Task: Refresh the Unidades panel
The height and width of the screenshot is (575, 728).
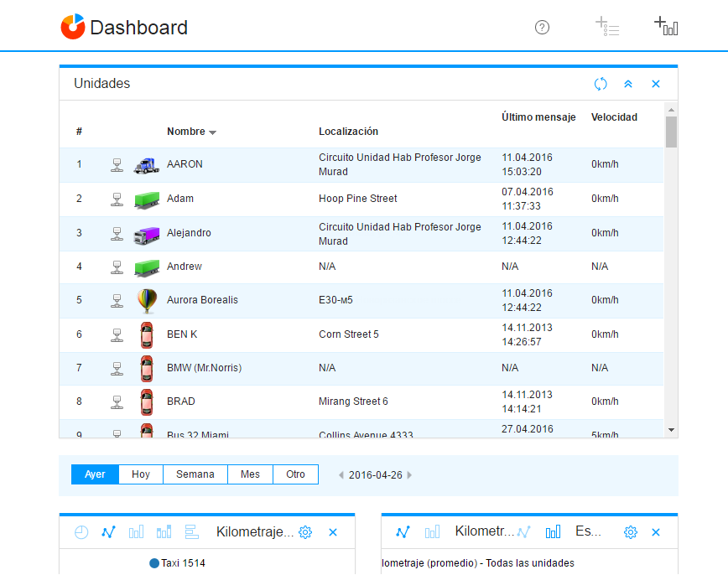Action: (601, 84)
